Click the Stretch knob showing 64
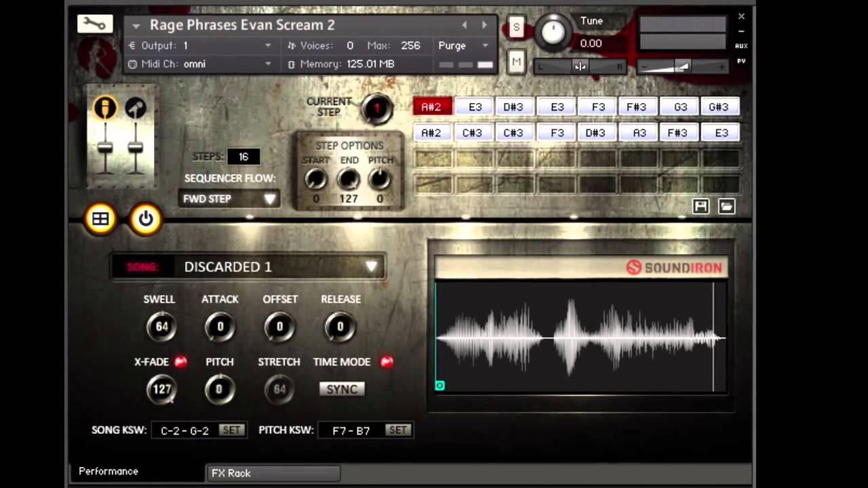Viewport: 868px width, 488px height. pyautogui.click(x=279, y=389)
